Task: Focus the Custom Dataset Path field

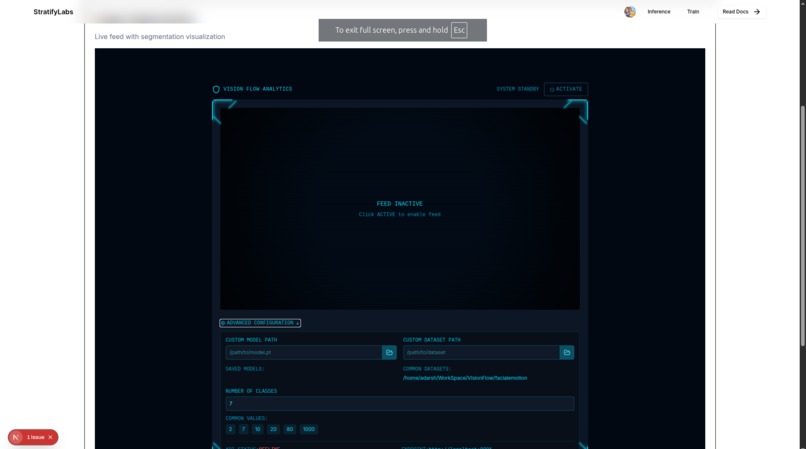Action: tap(481, 352)
